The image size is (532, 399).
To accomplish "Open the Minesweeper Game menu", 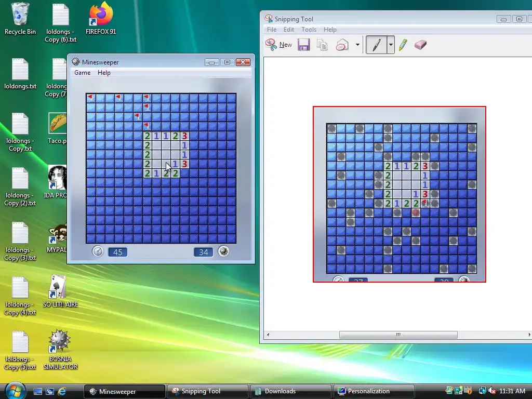I will [x=83, y=73].
